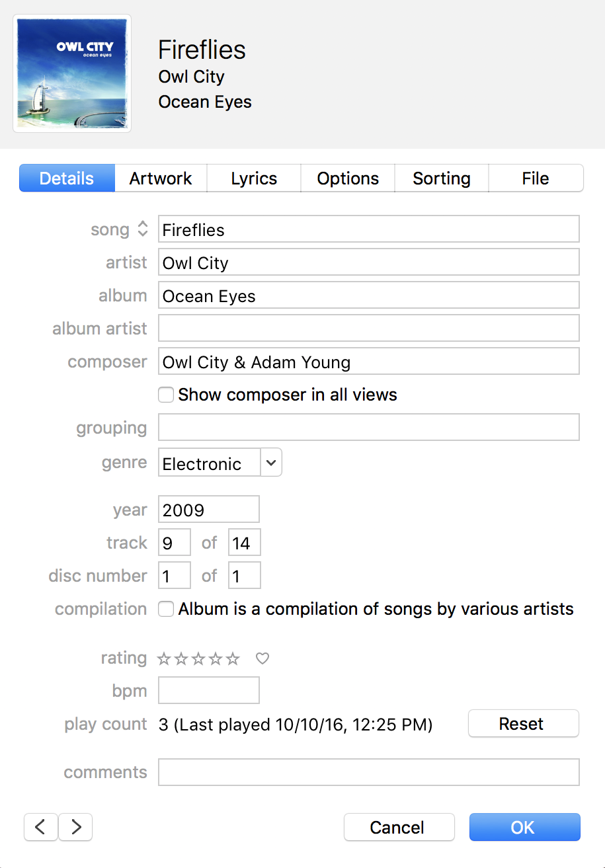Click the genre field showing Electronic

(x=210, y=463)
